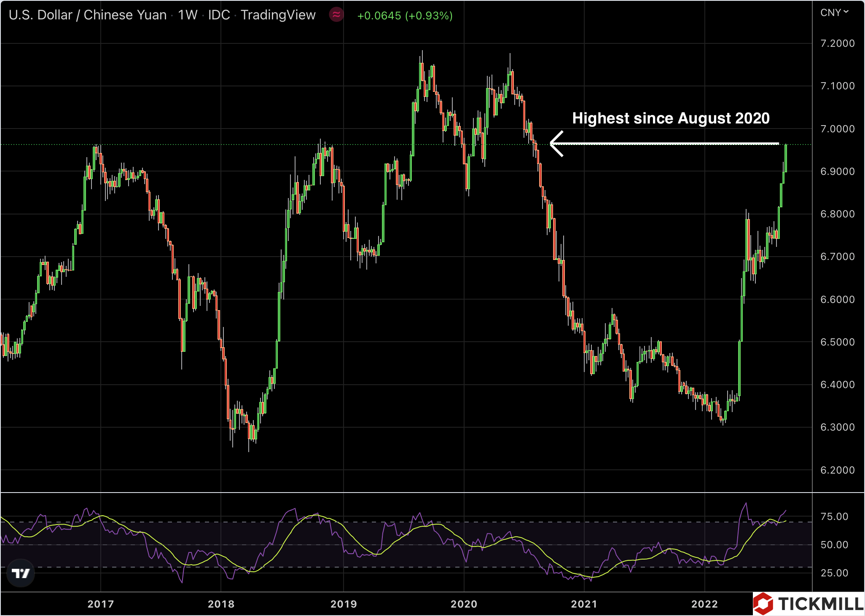Click the TradingView logo badge
This screenshot has height=616, width=865.
click(21, 573)
